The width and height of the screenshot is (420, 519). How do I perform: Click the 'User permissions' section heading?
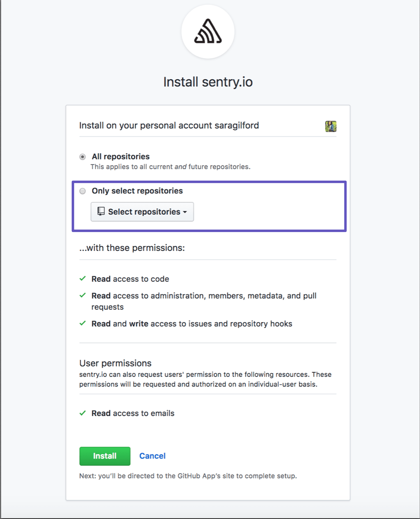[x=115, y=363]
